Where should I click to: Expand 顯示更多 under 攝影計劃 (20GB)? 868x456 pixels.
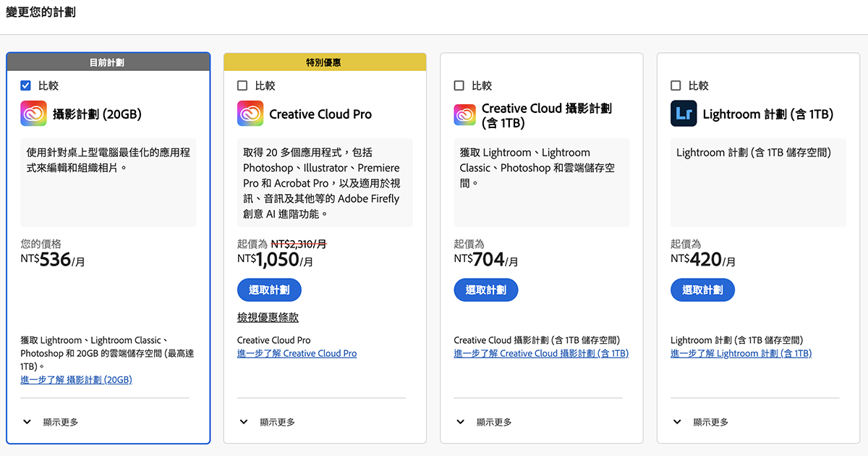tap(51, 422)
